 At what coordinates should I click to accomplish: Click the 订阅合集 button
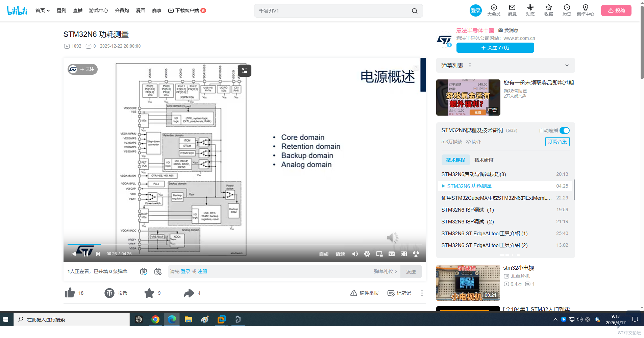coord(557,142)
